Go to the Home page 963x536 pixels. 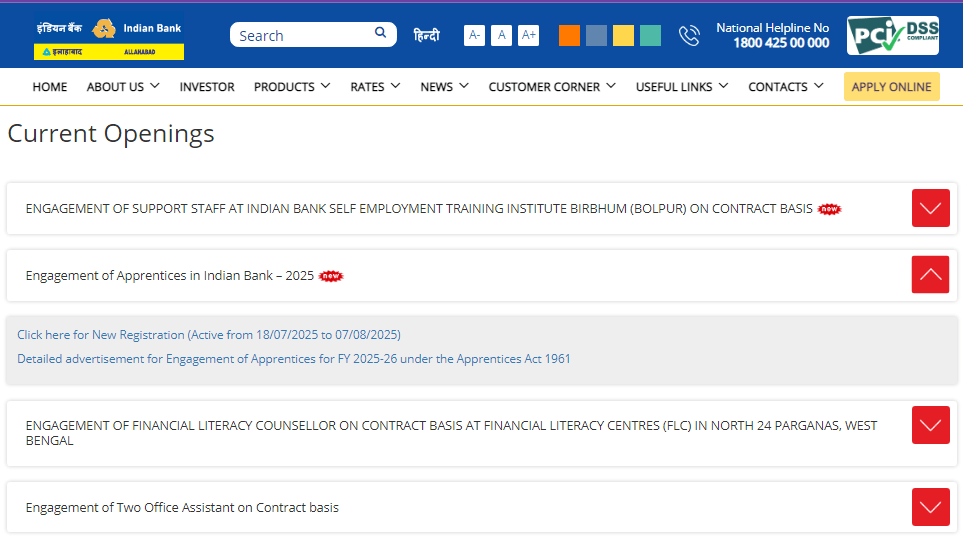(50, 87)
